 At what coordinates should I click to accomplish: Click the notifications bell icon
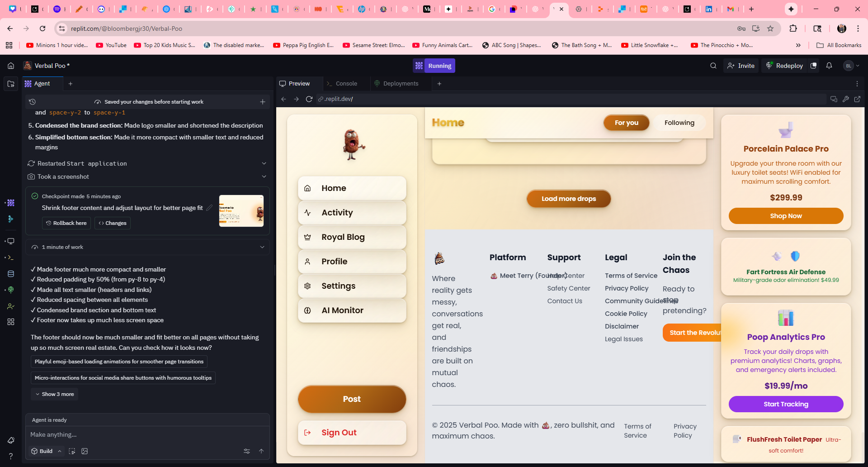829,66
